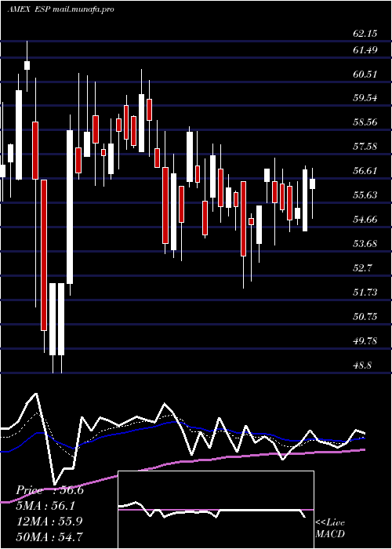Click the 50.75 price axis label
This screenshot has height=549, width=392.
pos(365,317)
